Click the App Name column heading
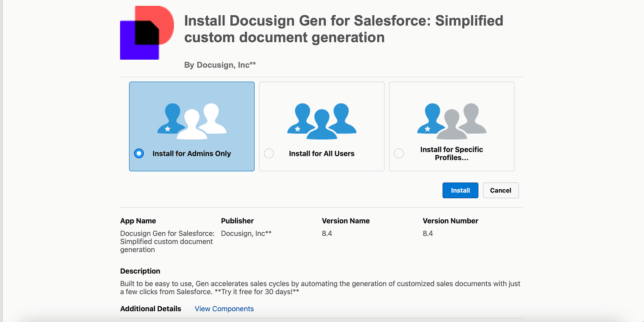This screenshot has width=644, height=322. click(138, 221)
